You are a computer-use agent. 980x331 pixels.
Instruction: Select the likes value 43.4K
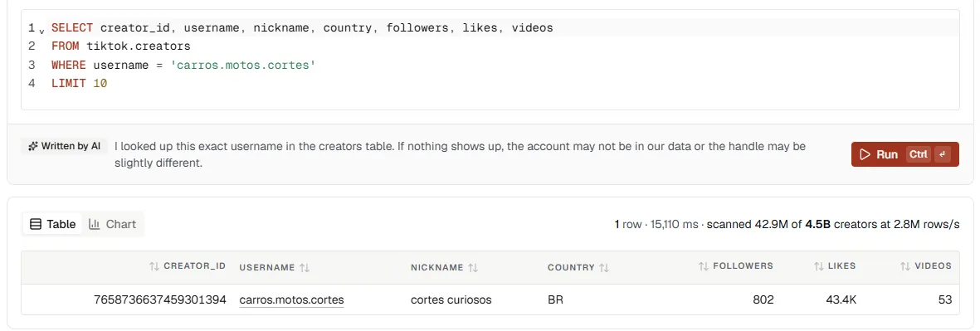841,299
